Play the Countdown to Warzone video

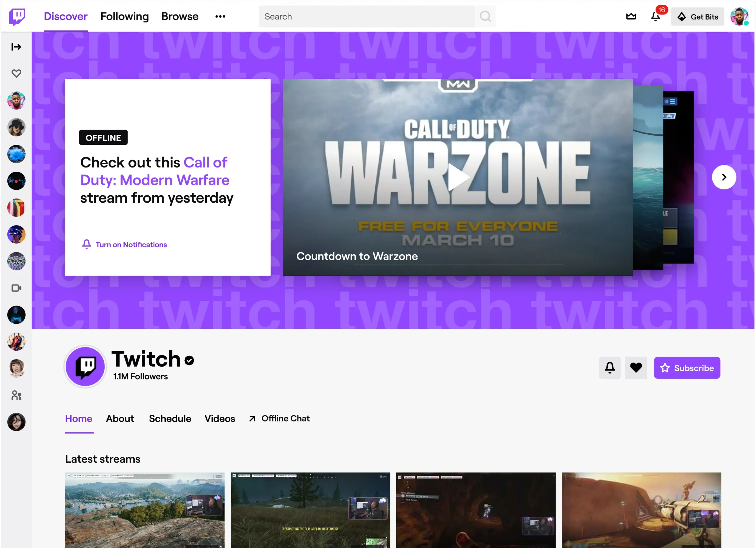pos(458,177)
